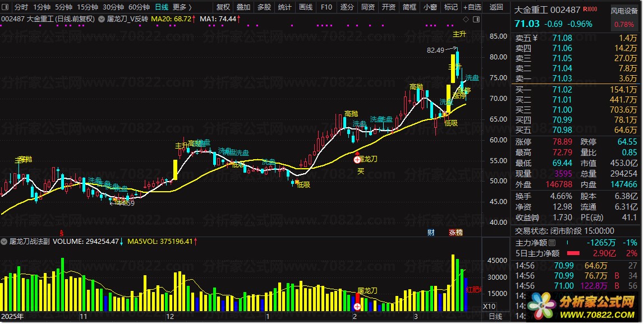
Task: Click the 同资 toolbar button
Action: (x=368, y=7)
